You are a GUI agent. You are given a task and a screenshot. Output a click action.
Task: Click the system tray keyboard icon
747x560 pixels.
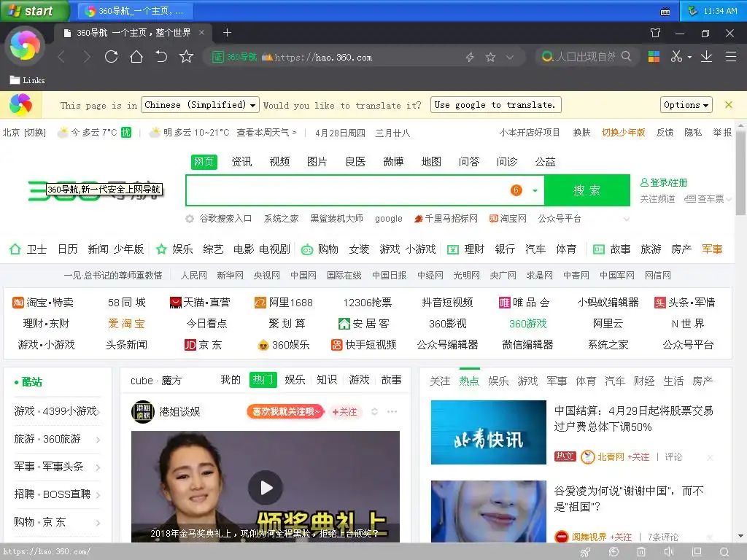(665, 12)
